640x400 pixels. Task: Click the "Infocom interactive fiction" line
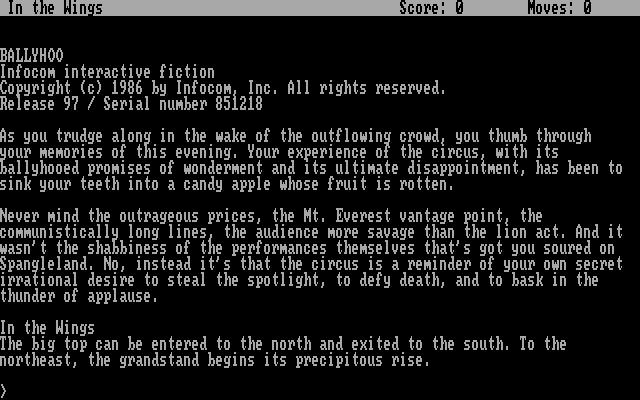(107, 72)
